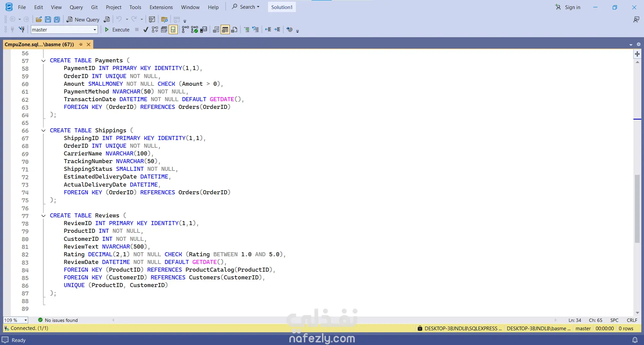Click the Solution1 title button
This screenshot has width=644, height=345.
(x=282, y=7)
